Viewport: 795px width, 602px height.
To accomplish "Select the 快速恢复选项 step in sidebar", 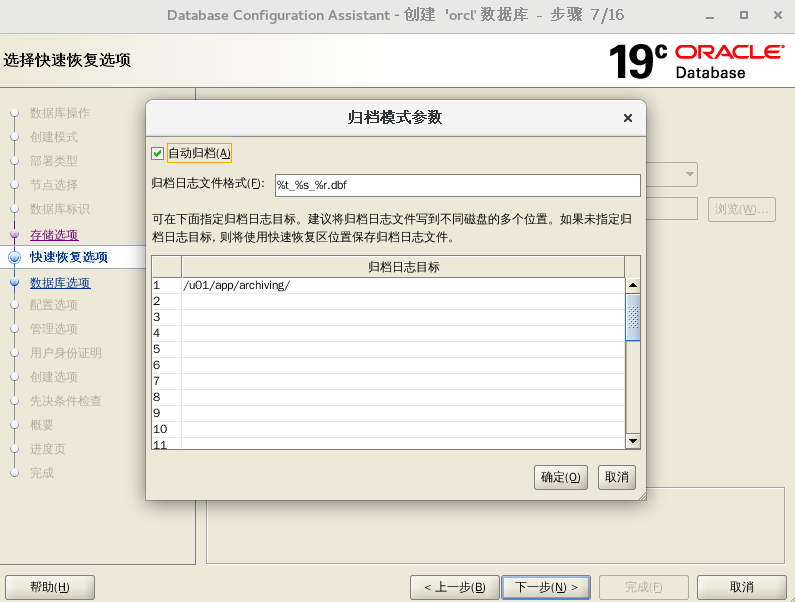I will point(68,258).
